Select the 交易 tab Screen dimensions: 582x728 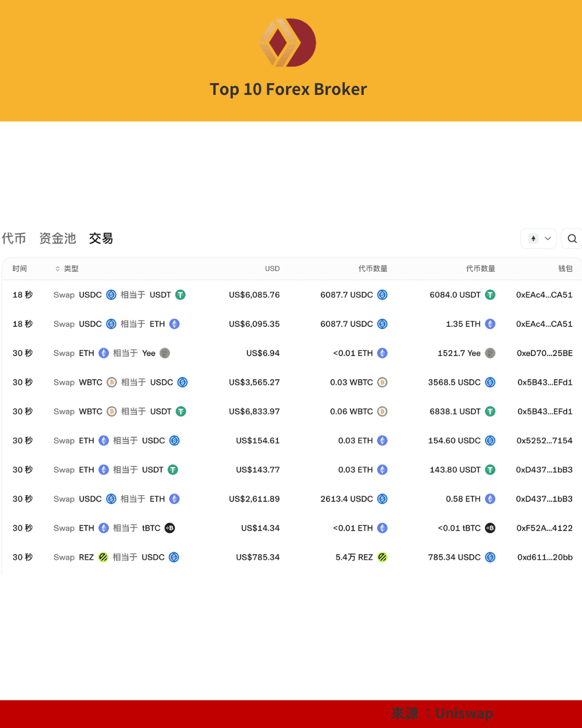pyautogui.click(x=101, y=238)
